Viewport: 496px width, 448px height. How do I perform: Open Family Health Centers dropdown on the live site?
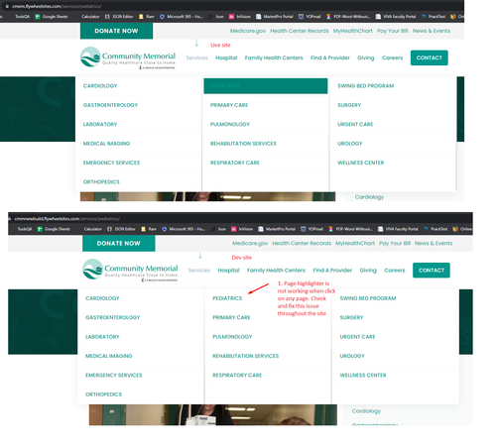[274, 57]
